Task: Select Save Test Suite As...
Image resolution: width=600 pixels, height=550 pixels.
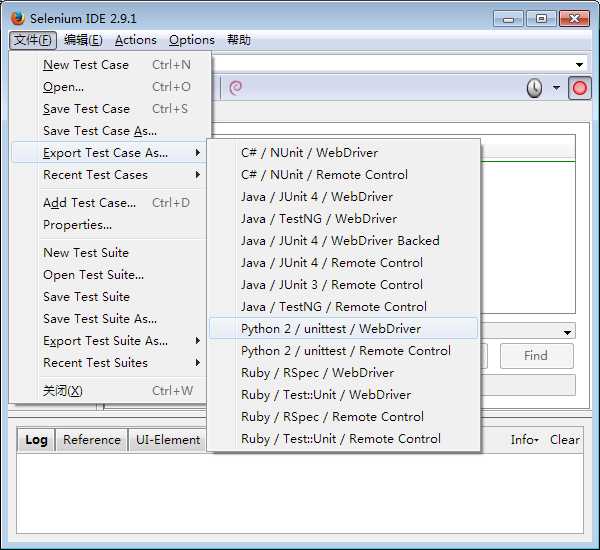Action: click(109, 319)
